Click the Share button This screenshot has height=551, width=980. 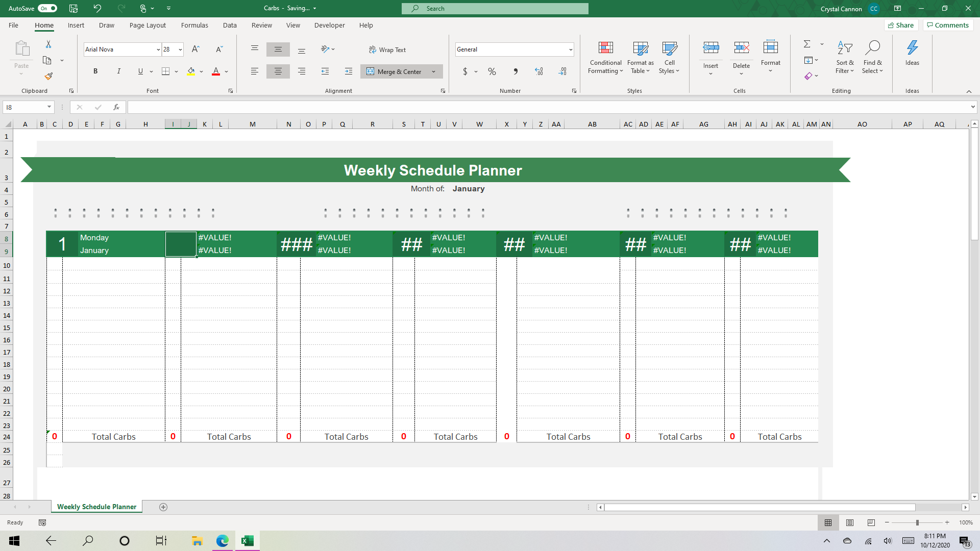(901, 25)
